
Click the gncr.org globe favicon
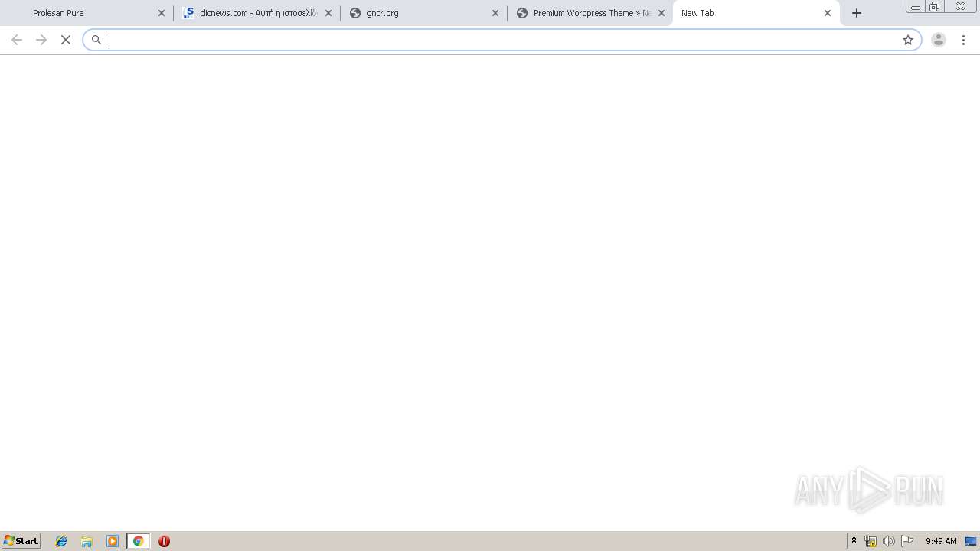click(355, 13)
